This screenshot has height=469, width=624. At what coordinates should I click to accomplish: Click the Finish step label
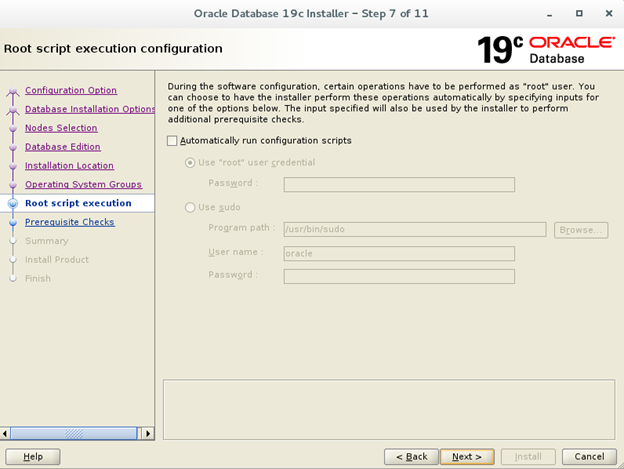point(38,278)
